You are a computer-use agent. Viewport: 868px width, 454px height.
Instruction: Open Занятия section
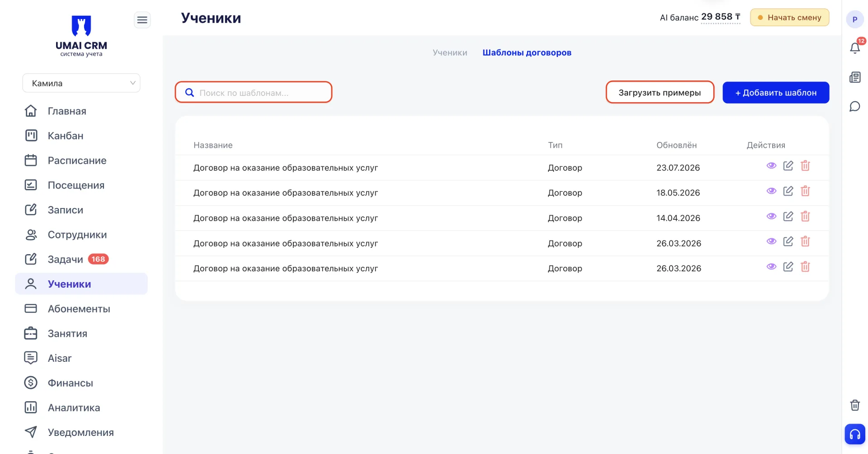pos(81,334)
